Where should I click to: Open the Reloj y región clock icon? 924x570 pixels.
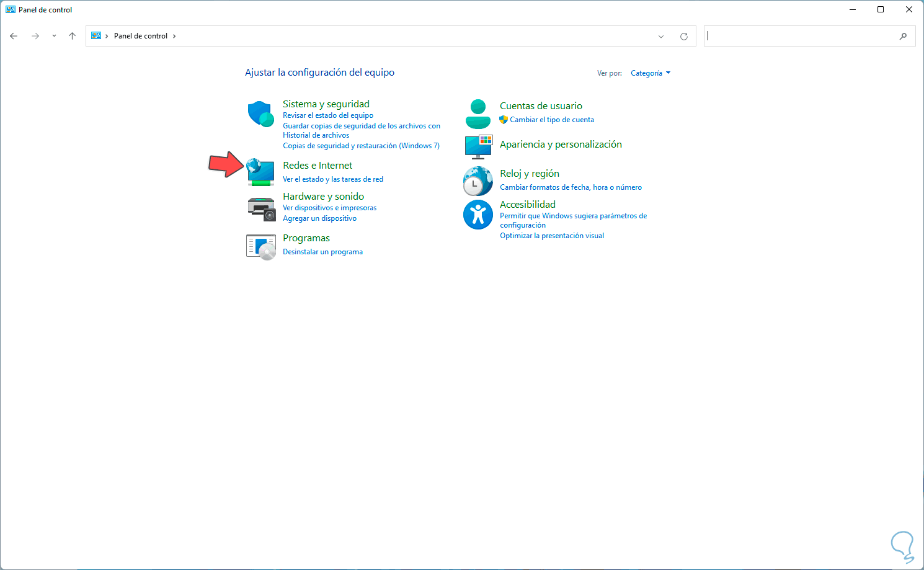tap(478, 181)
